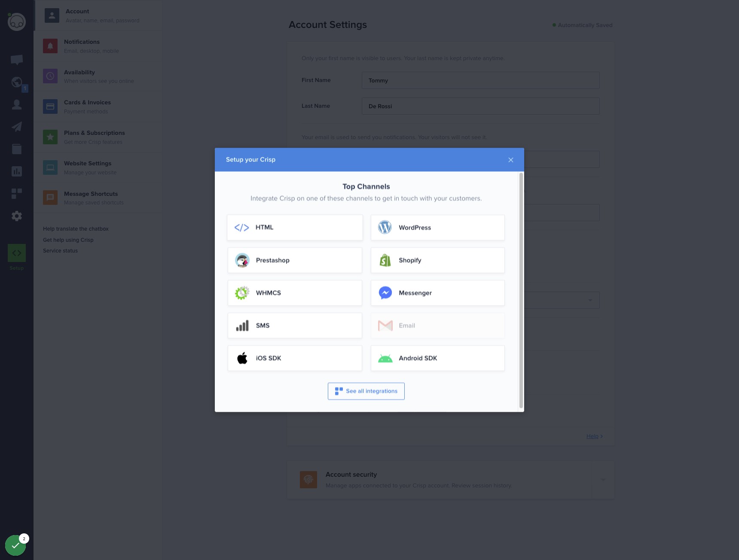The width and height of the screenshot is (739, 560).
Task: Open Website Settings
Action: coord(98,167)
